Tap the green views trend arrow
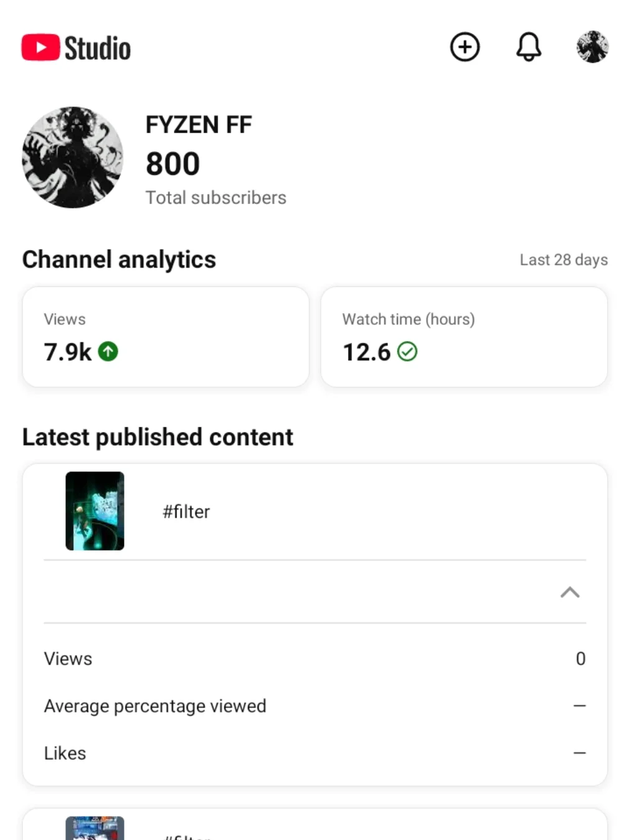This screenshot has height=840, width=630. (x=108, y=352)
